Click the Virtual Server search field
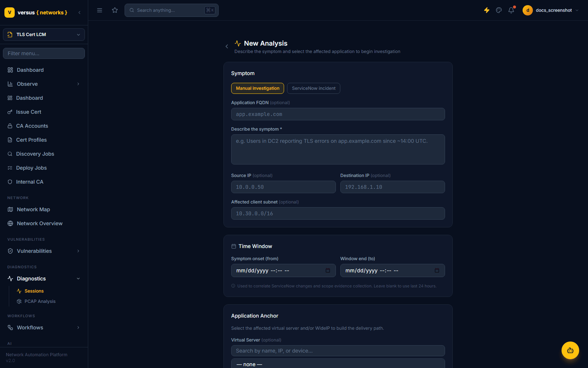The image size is (588, 368). click(338, 351)
